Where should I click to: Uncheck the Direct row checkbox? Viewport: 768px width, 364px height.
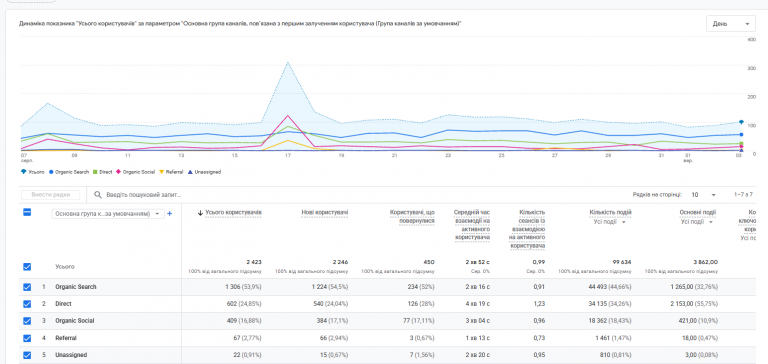coord(27,304)
